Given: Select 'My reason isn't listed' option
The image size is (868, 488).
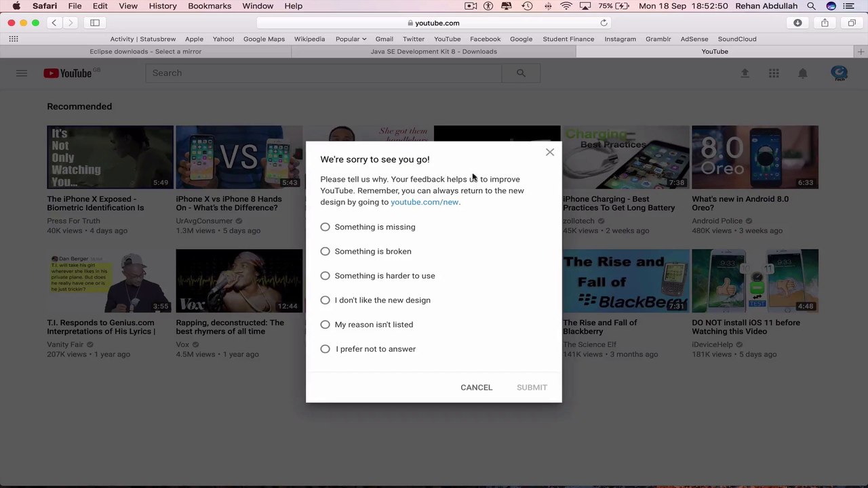Looking at the screenshot, I should click(325, 325).
